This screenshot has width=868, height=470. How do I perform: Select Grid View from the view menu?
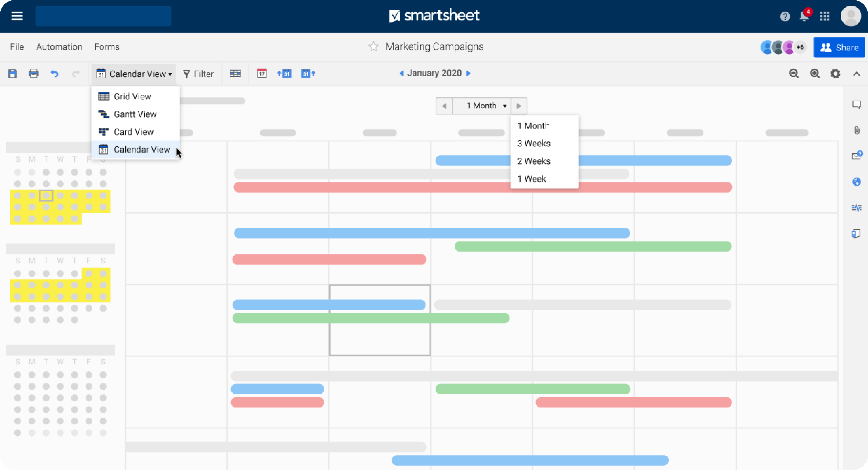pyautogui.click(x=136, y=96)
